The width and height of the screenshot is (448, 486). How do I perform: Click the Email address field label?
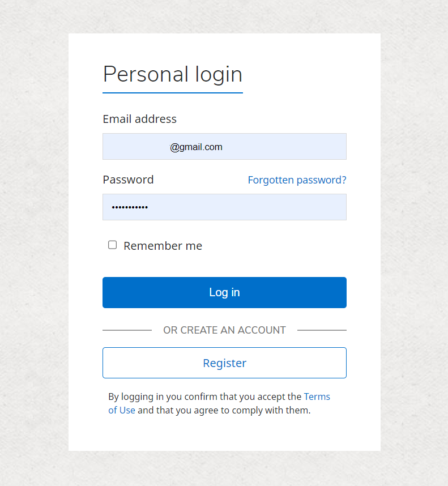(139, 119)
